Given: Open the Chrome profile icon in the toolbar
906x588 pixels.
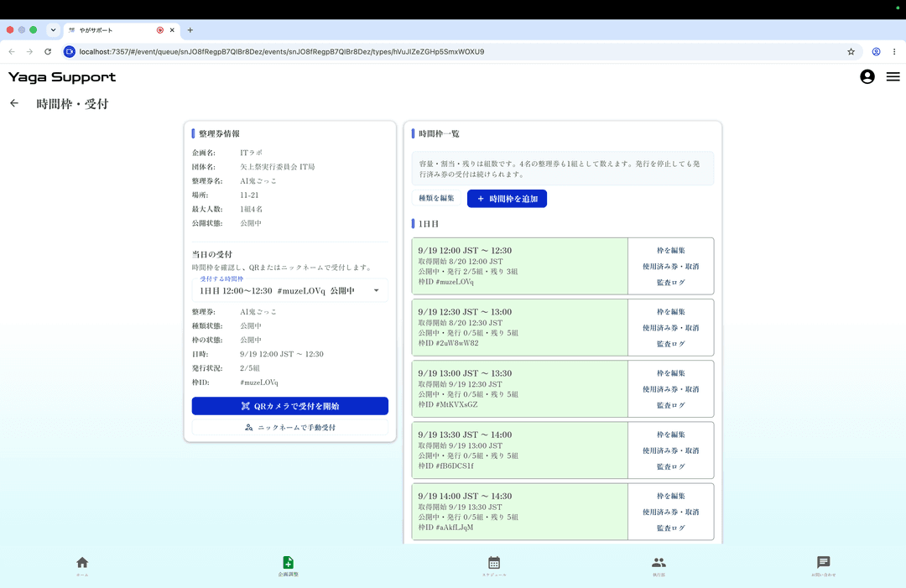Looking at the screenshot, I should (x=876, y=51).
